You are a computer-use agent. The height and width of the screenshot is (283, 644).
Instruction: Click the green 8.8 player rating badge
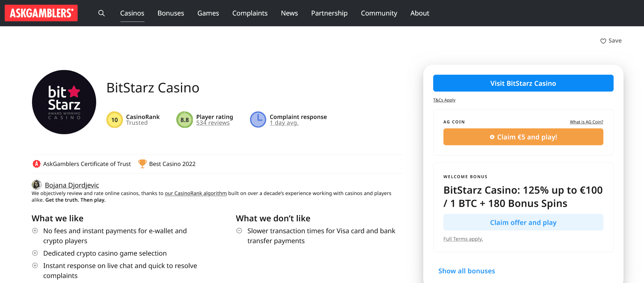pyautogui.click(x=185, y=120)
